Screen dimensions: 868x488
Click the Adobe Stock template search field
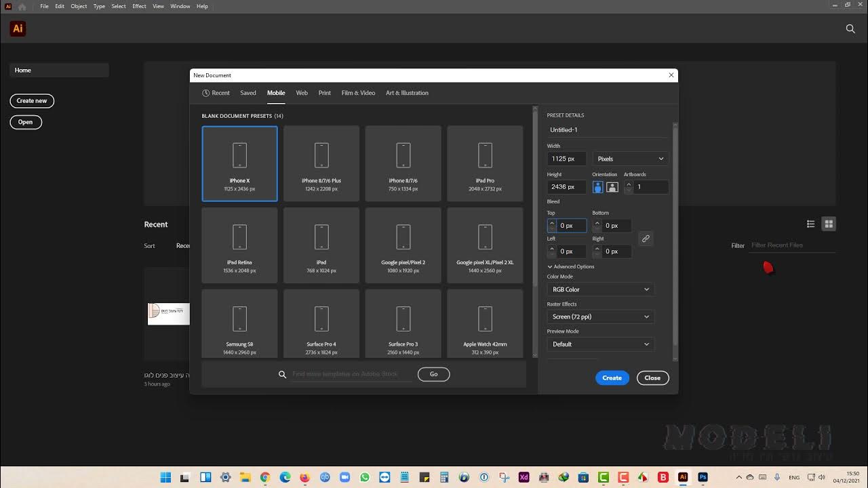(351, 374)
